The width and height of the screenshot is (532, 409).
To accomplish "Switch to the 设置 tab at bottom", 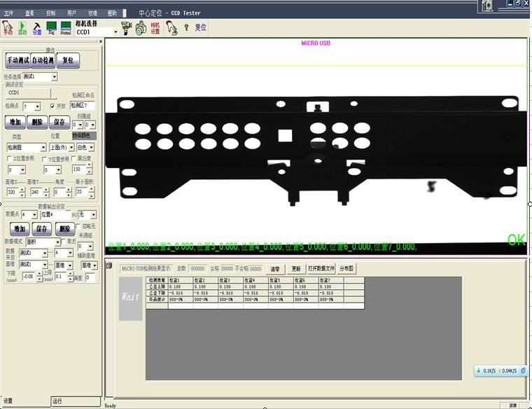I will (25, 401).
